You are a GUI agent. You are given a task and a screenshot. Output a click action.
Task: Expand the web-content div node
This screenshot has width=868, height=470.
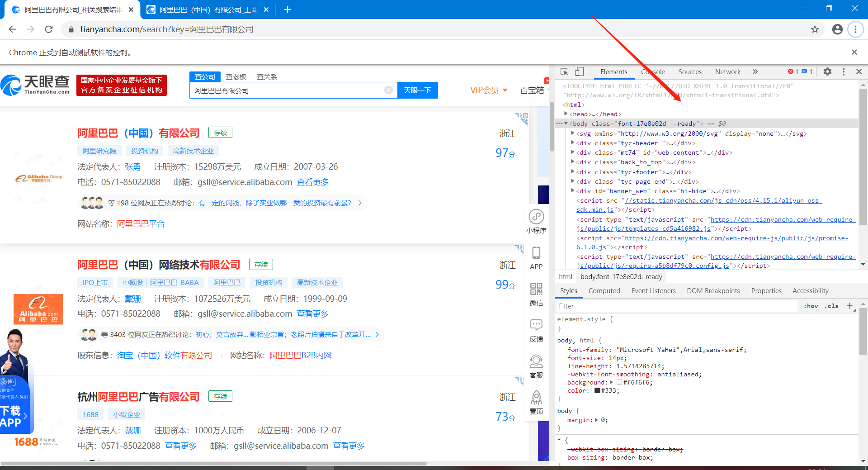573,152
